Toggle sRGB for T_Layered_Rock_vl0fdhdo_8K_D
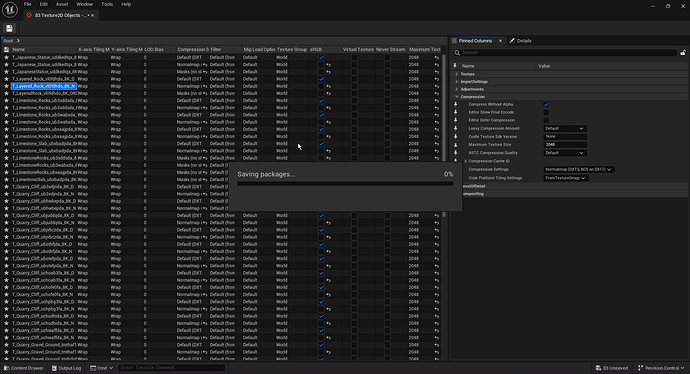Screen dimensions: 690x374 tap(321, 79)
